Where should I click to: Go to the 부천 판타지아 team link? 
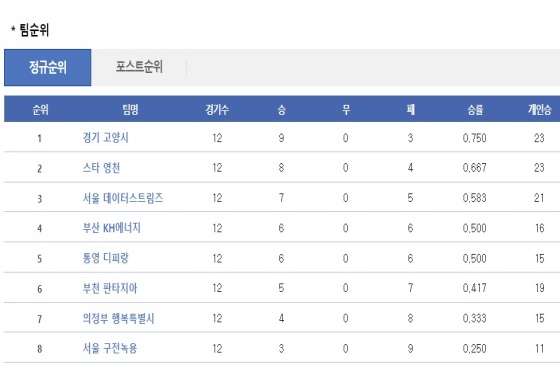[110, 288]
